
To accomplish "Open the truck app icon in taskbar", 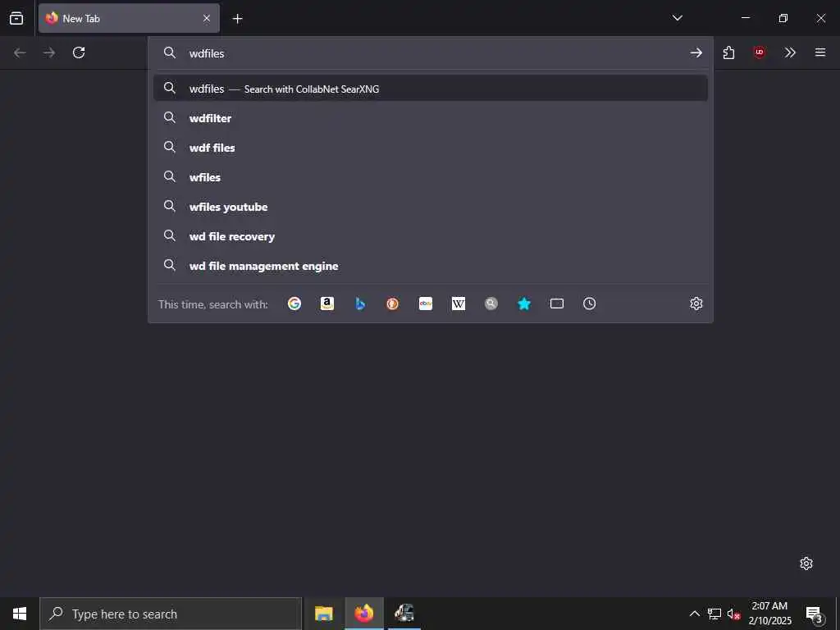I will point(404,614).
